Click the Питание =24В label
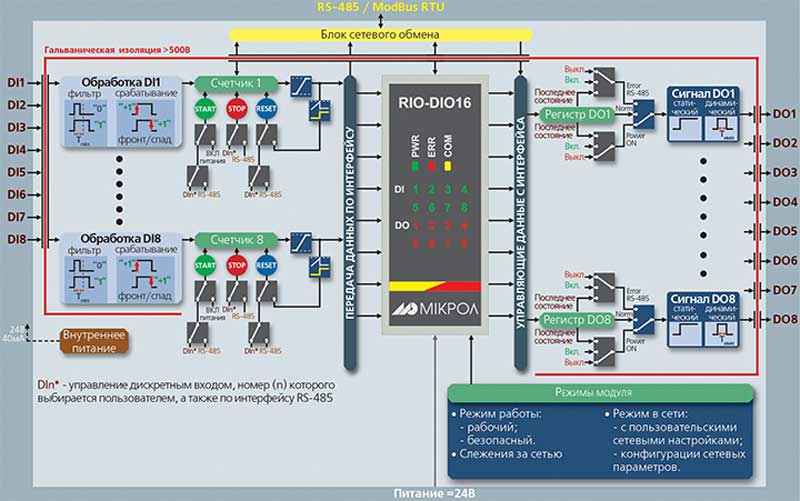 [434, 493]
